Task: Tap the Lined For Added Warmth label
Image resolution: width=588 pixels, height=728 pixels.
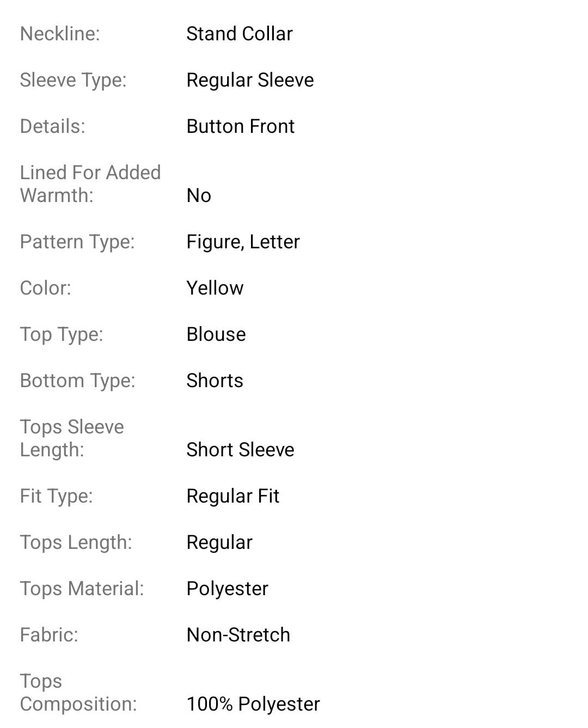Action: [x=90, y=183]
